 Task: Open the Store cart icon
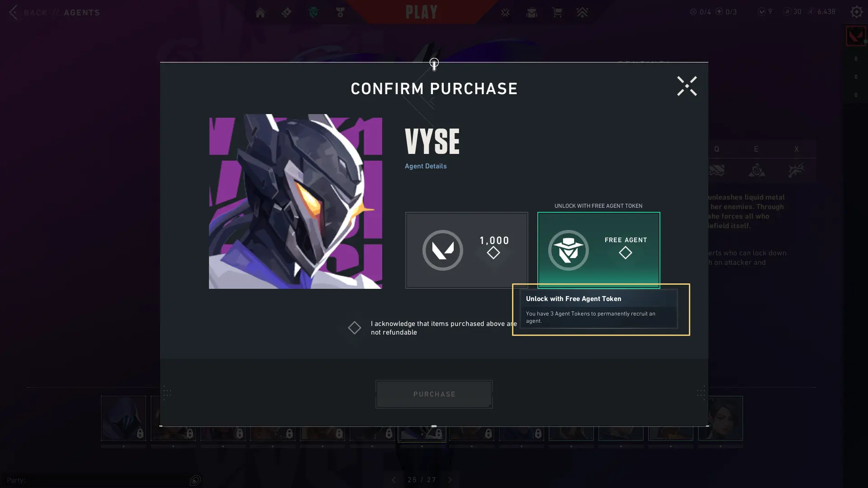point(557,12)
